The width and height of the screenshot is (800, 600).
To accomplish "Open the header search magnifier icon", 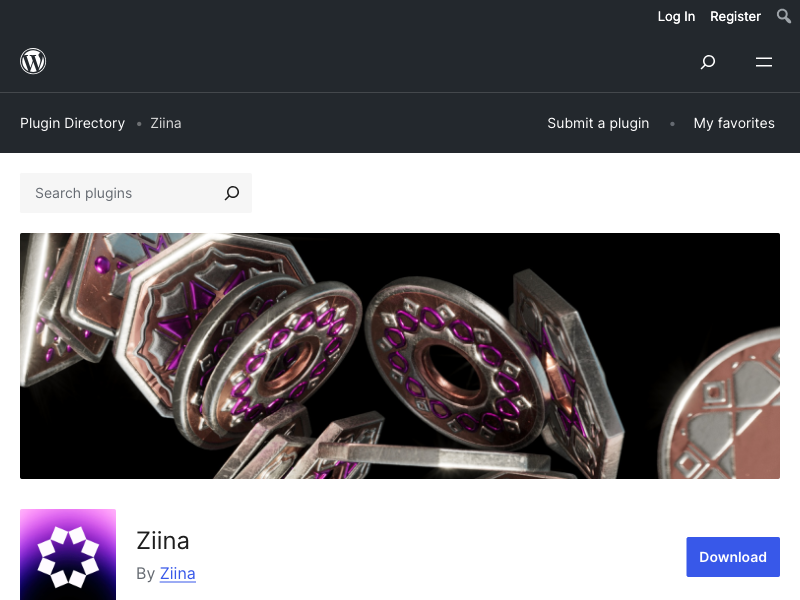I will [708, 62].
